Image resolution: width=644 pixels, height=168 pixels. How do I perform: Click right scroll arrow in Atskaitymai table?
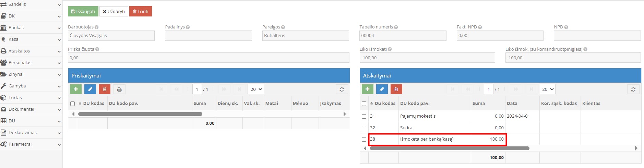636,148
